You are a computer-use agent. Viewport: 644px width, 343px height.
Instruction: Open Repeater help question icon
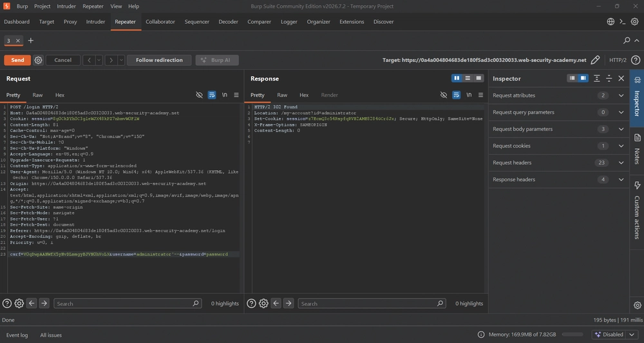click(636, 60)
